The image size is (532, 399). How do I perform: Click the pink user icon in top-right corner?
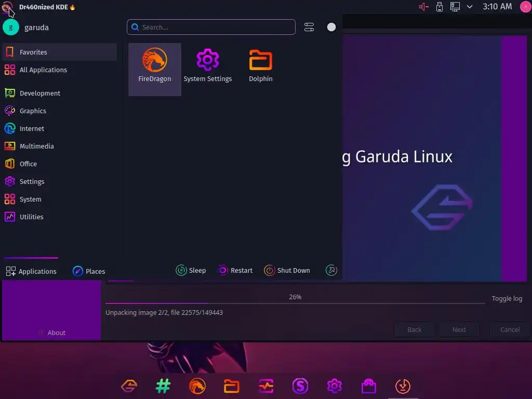click(525, 7)
